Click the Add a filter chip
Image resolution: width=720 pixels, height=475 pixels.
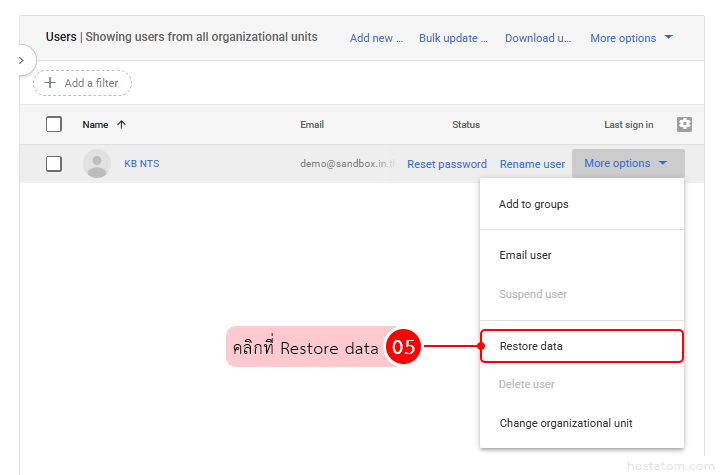(82, 83)
